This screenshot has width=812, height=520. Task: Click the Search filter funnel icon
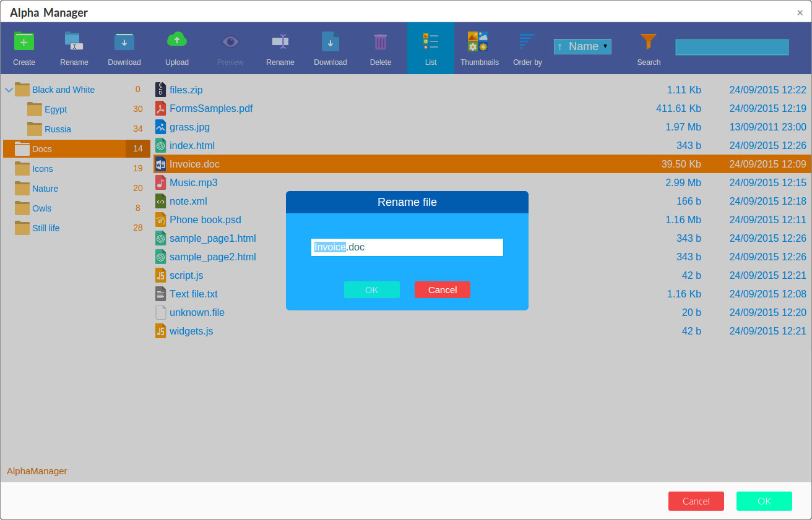coord(649,41)
